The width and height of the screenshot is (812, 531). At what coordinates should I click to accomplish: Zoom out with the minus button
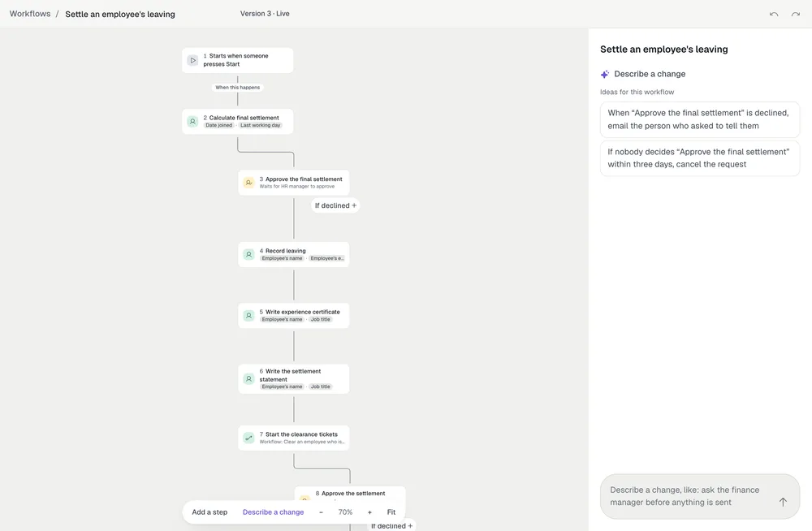coord(321,512)
